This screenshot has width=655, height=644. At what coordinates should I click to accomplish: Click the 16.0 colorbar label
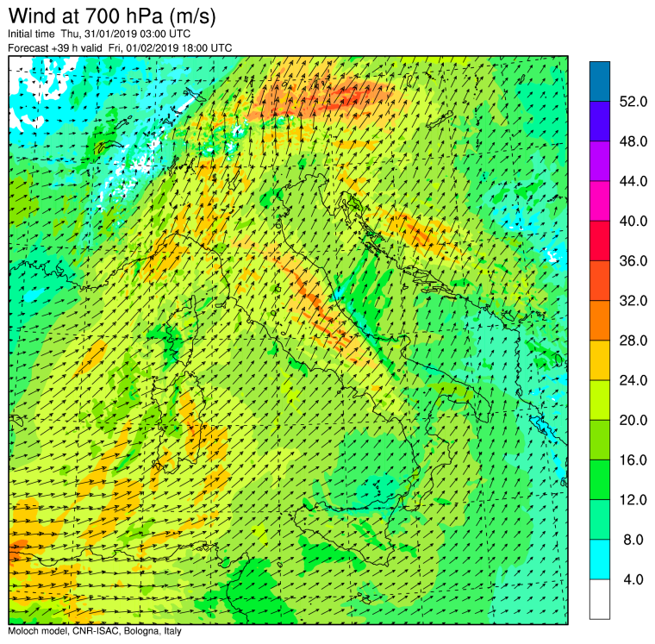pyautogui.click(x=633, y=460)
